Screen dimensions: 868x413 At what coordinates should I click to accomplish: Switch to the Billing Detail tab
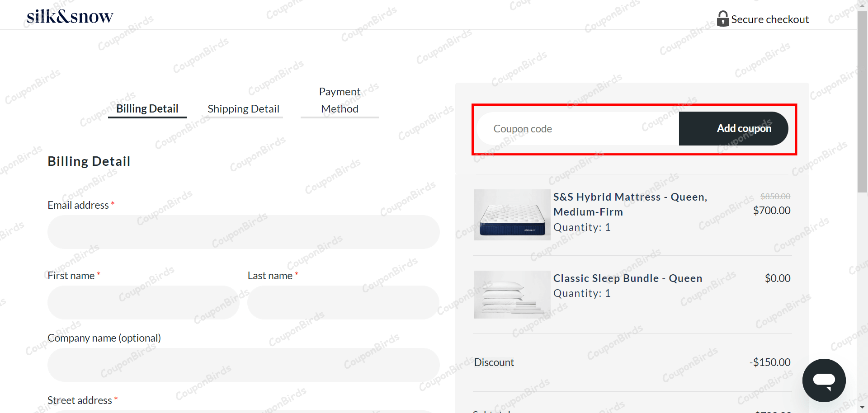tap(147, 109)
